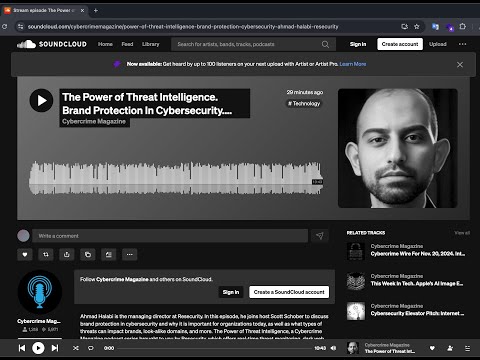Open the browser Extensions puzzle icon
This screenshot has width=480, height=360.
[463, 26]
